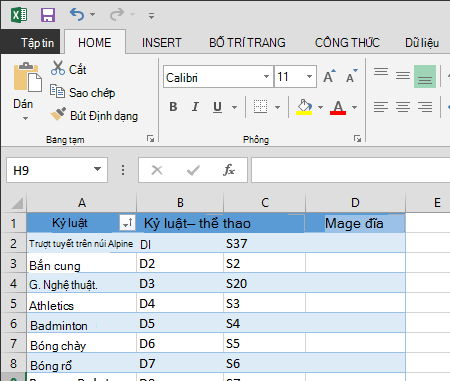Align text left
Screen dimensions: 450x381
click(x=381, y=107)
